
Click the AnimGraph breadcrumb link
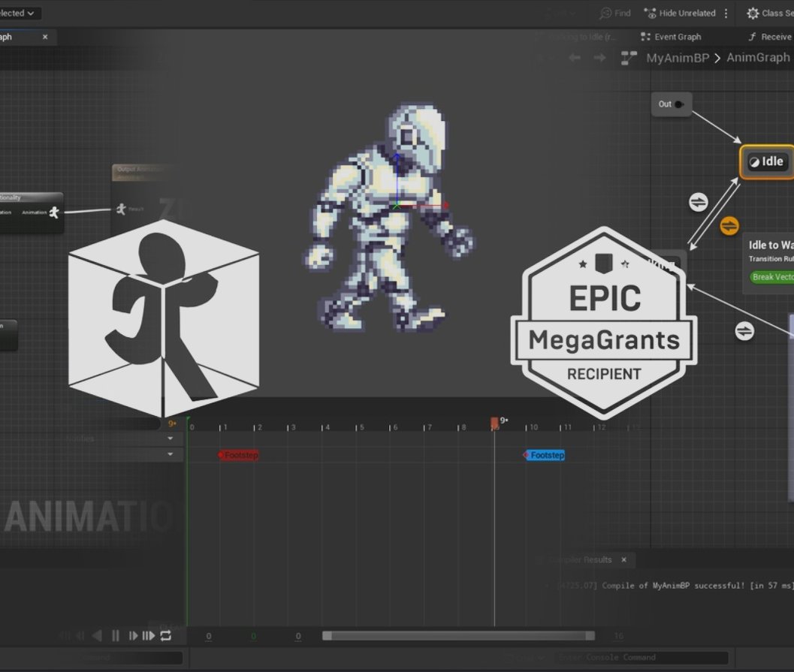(758, 57)
